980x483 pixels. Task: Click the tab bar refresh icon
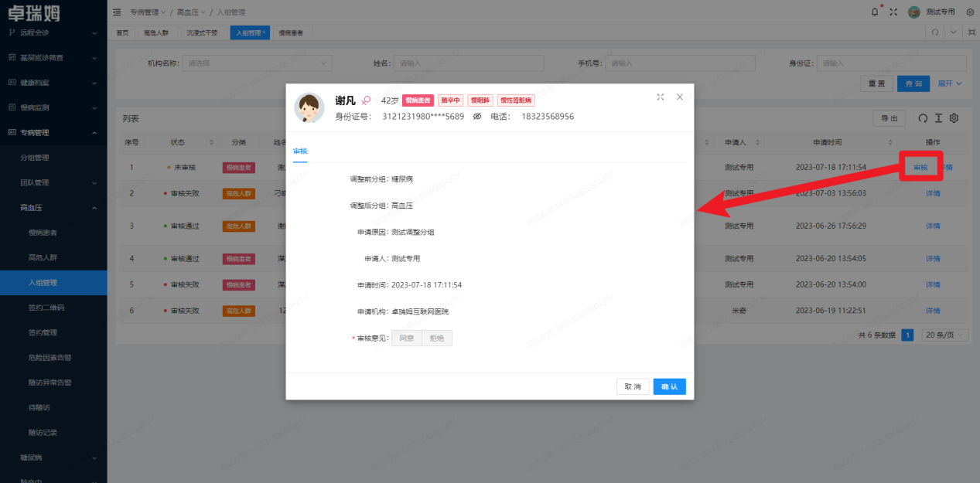tap(934, 32)
